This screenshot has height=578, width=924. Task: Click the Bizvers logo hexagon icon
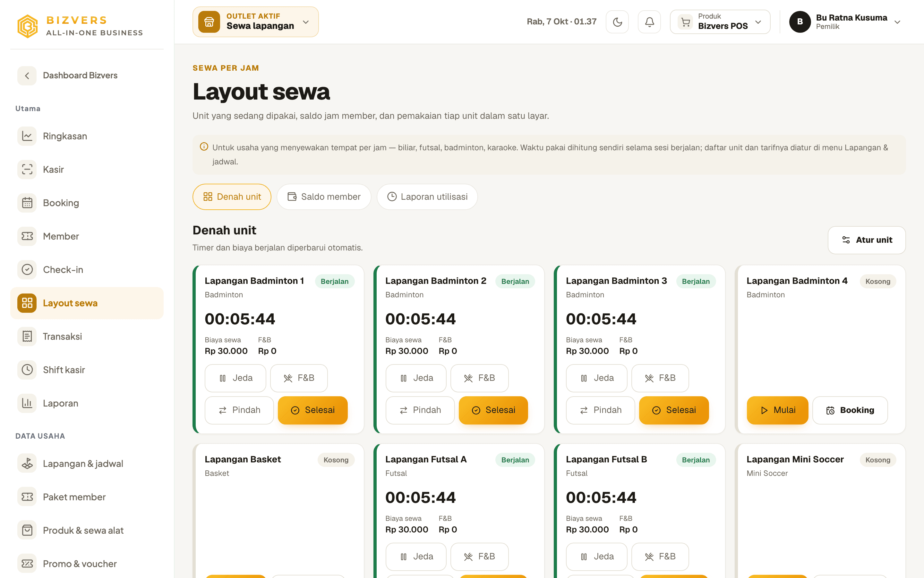(28, 26)
